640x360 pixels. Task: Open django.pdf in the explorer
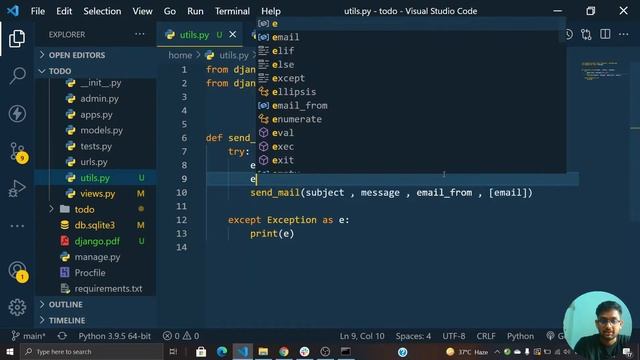97,241
